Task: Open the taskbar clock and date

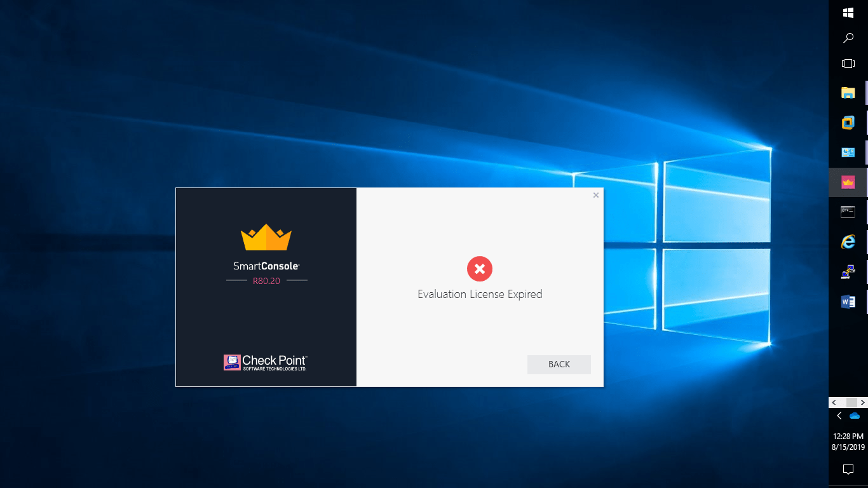Action: click(x=848, y=442)
